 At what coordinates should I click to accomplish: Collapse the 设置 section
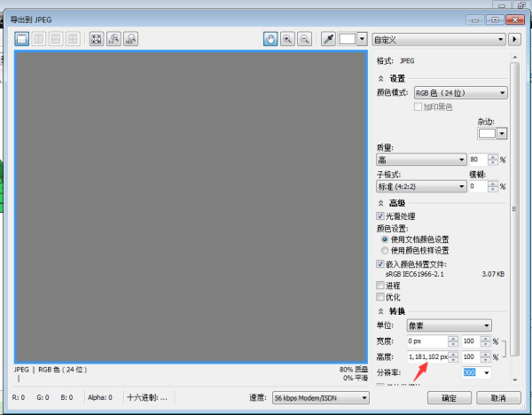381,78
